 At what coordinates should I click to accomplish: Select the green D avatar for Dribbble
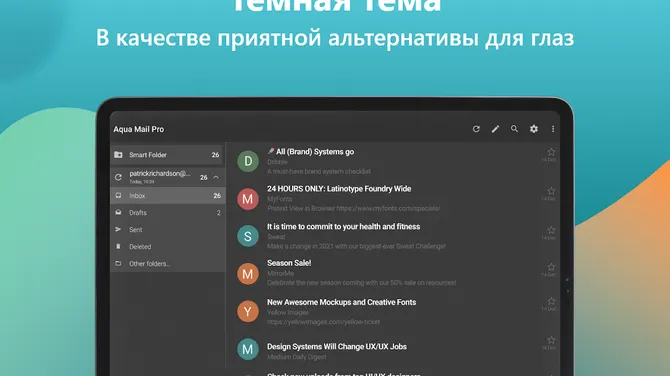tap(248, 161)
